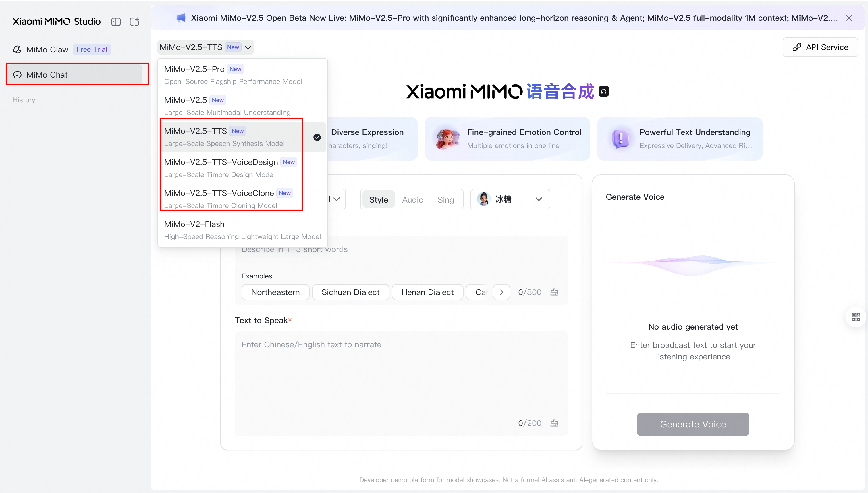This screenshot has width=868, height=493.
Task: Click the Xiaomi MiMo Studio logo
Action: (57, 22)
